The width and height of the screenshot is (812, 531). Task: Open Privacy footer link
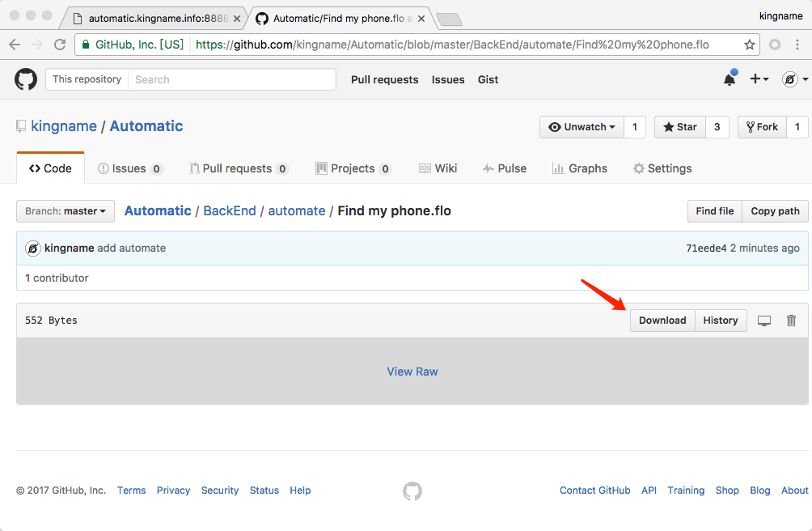(x=174, y=491)
